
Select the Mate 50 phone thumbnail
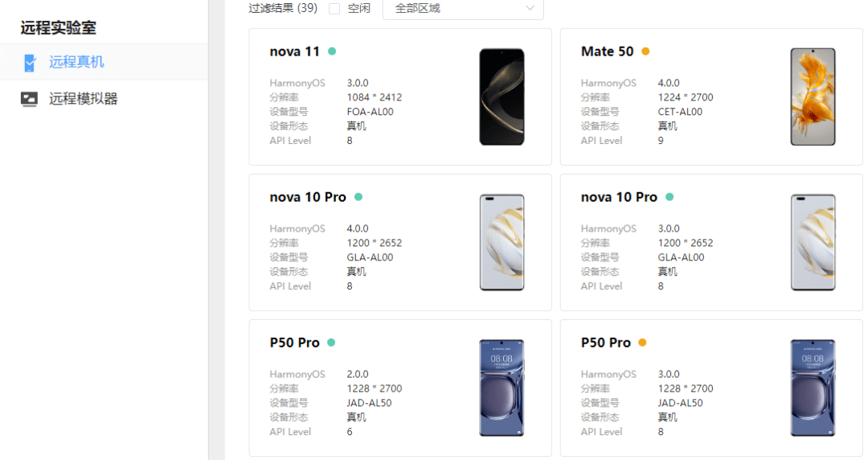813,97
